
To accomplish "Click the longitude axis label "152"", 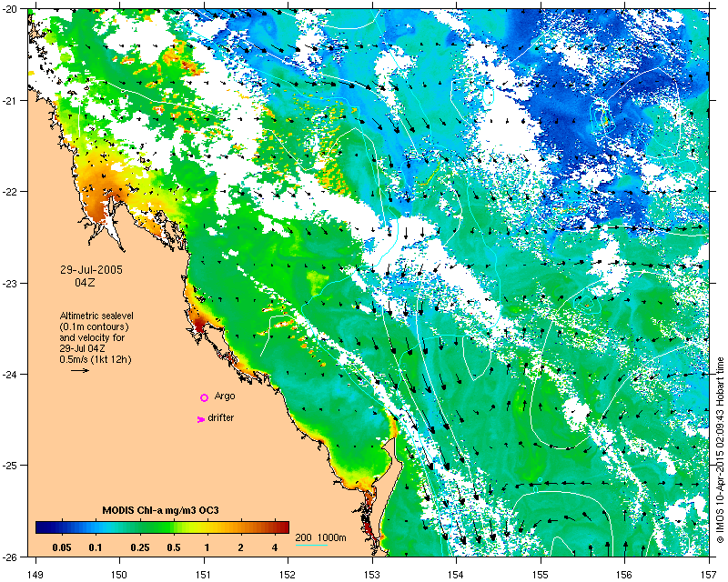I will point(288,575).
